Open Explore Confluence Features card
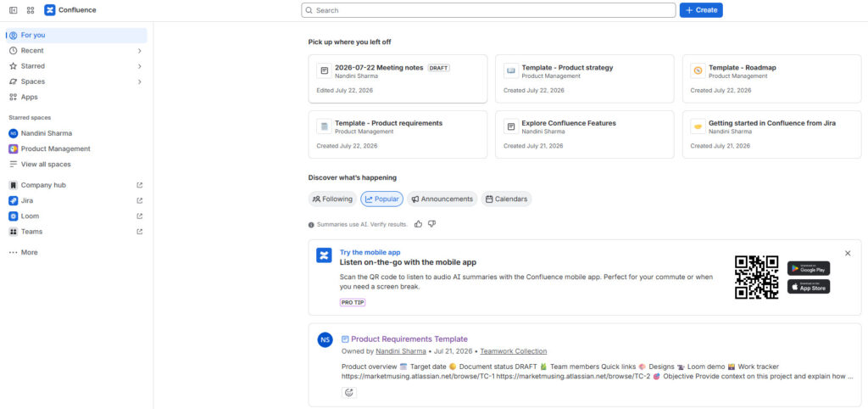 585,135
